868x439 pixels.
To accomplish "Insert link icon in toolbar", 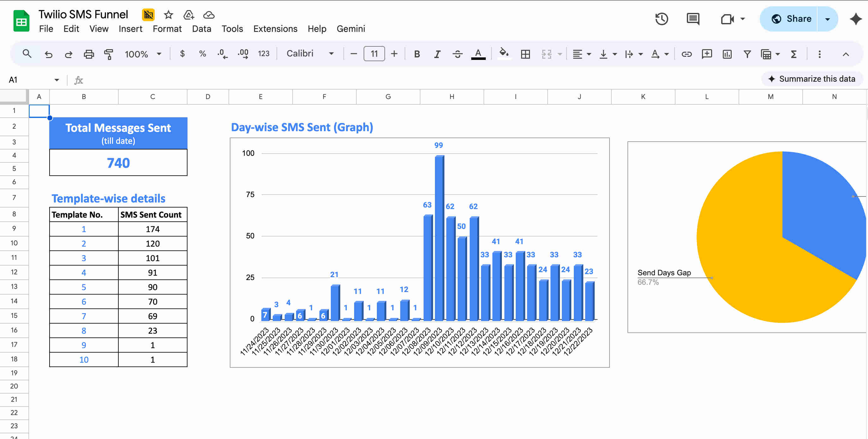I will click(x=687, y=54).
